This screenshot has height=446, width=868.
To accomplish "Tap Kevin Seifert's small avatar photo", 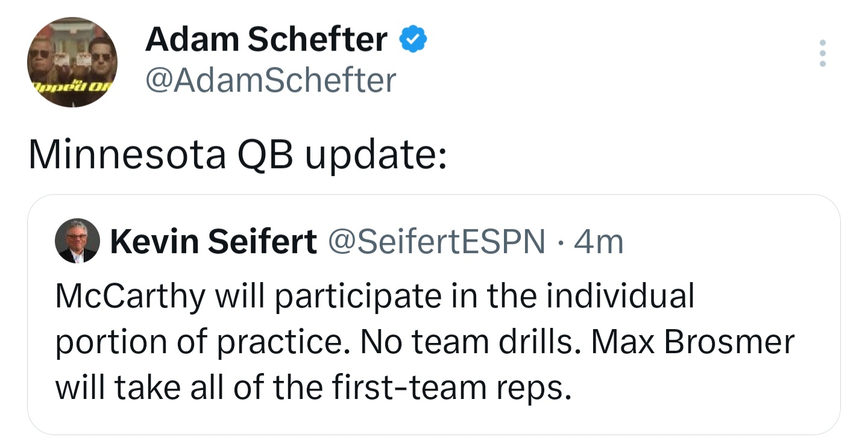I will 77,240.
